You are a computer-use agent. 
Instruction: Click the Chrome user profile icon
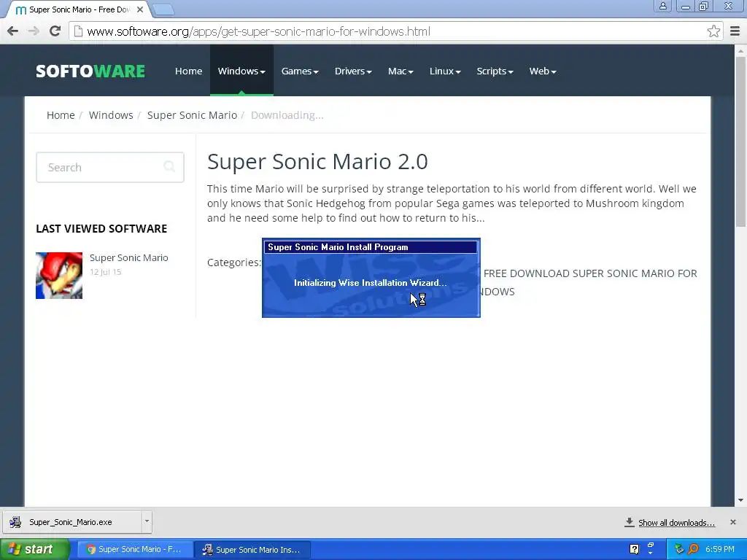click(x=662, y=6)
